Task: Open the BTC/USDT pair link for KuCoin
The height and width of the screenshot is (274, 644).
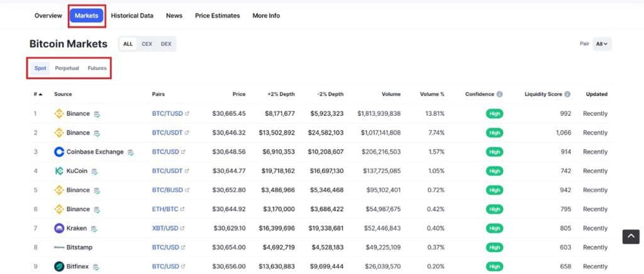Action: pyautogui.click(x=166, y=171)
